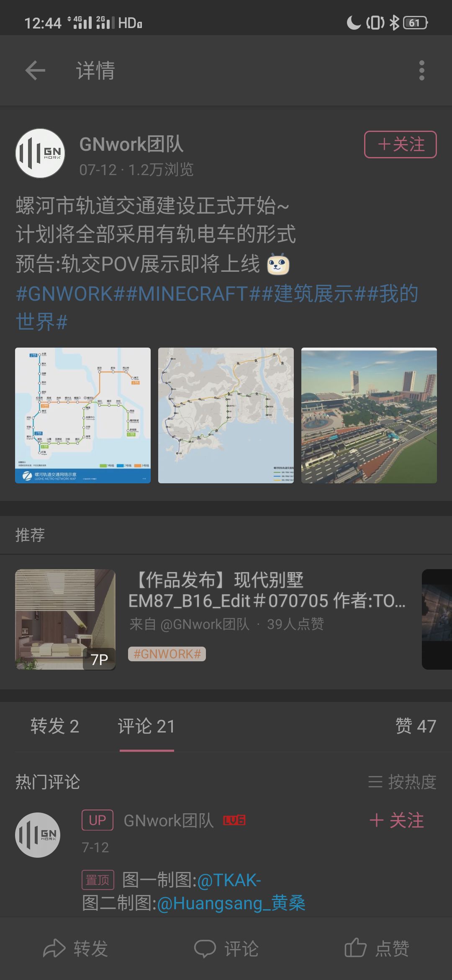Tap the 12:44 clock in status bar
452x980 pixels.
pyautogui.click(x=43, y=23)
